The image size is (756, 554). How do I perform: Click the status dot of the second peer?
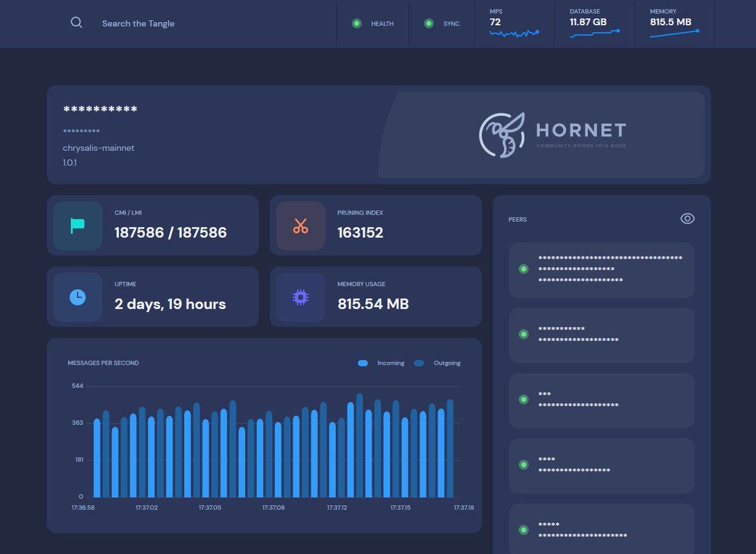[x=523, y=334]
